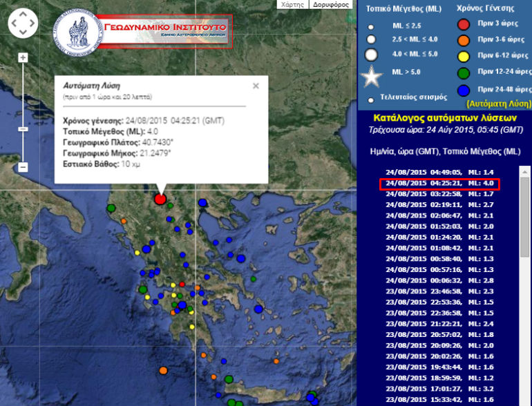The height and width of the screenshot is (406, 532).
Task: Select the highlighted 04:25:21 ML 4.0 entry
Action: [x=439, y=184]
